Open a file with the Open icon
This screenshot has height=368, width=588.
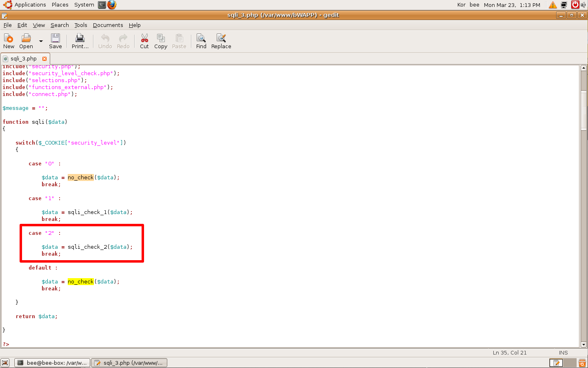pyautogui.click(x=26, y=41)
